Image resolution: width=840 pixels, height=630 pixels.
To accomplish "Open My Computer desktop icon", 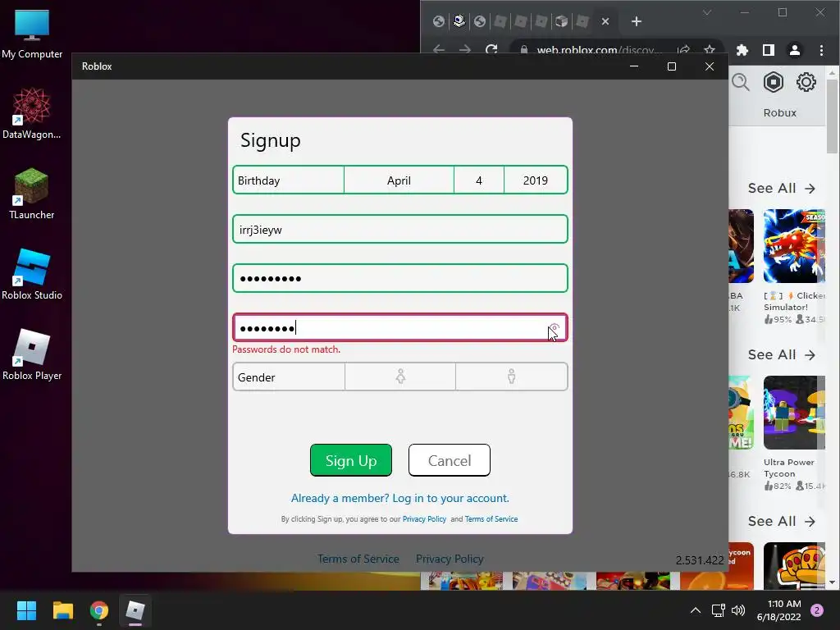I will [32, 33].
